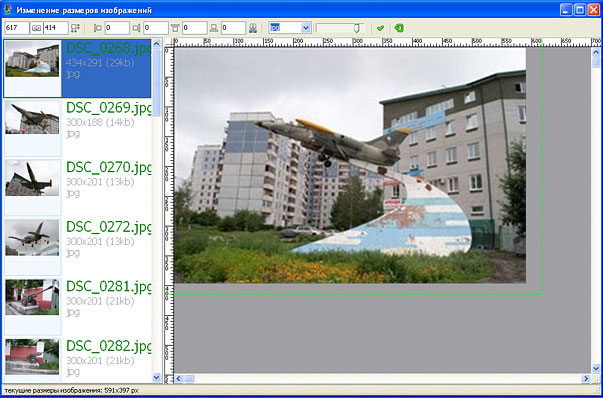Click the height field showing 414
603x398 pixels.
tap(56, 28)
